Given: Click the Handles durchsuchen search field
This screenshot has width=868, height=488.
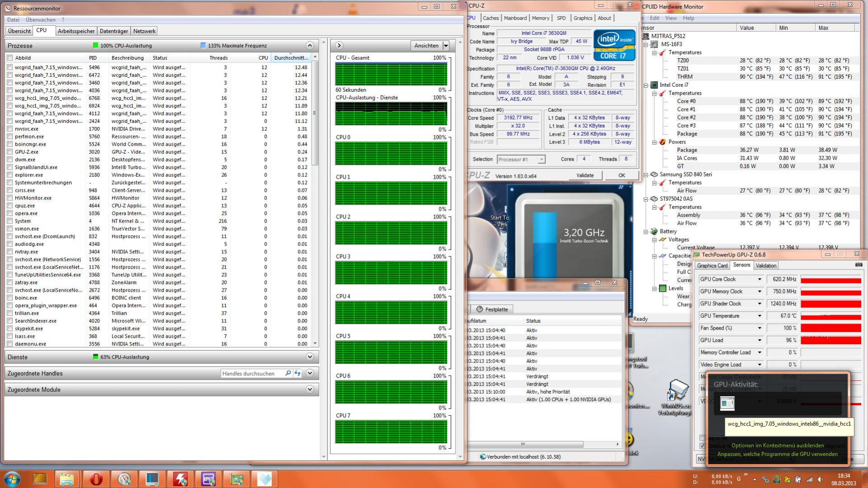Looking at the screenshot, I should (252, 374).
